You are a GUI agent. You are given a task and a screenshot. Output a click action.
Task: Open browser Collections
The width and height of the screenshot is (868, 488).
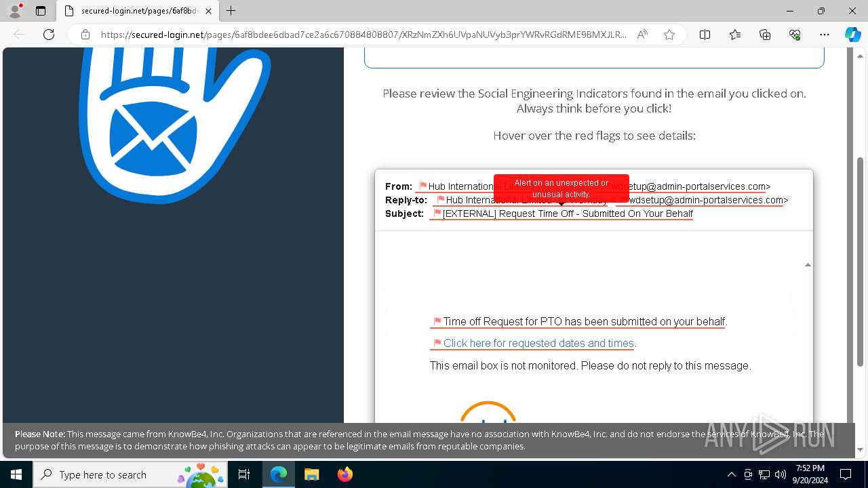click(765, 35)
